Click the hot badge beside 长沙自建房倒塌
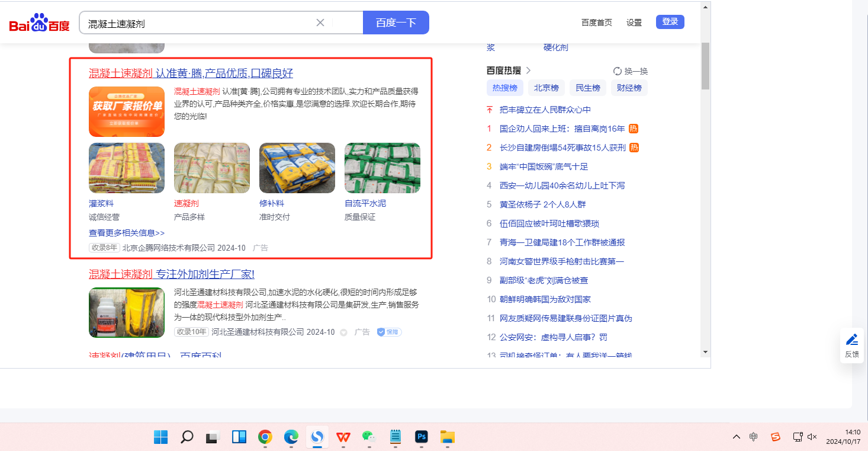Screen dimensions: 868x451 634,148
